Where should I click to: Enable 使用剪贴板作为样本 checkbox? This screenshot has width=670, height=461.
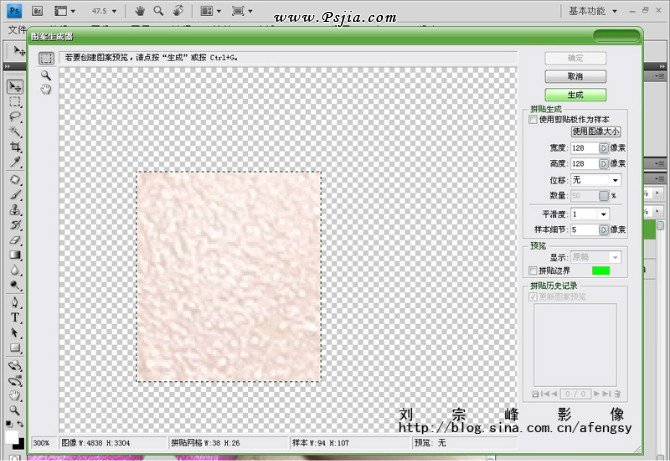pos(533,120)
